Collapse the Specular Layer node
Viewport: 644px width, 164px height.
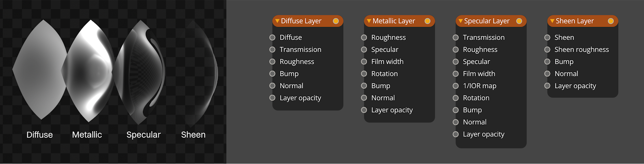click(460, 21)
